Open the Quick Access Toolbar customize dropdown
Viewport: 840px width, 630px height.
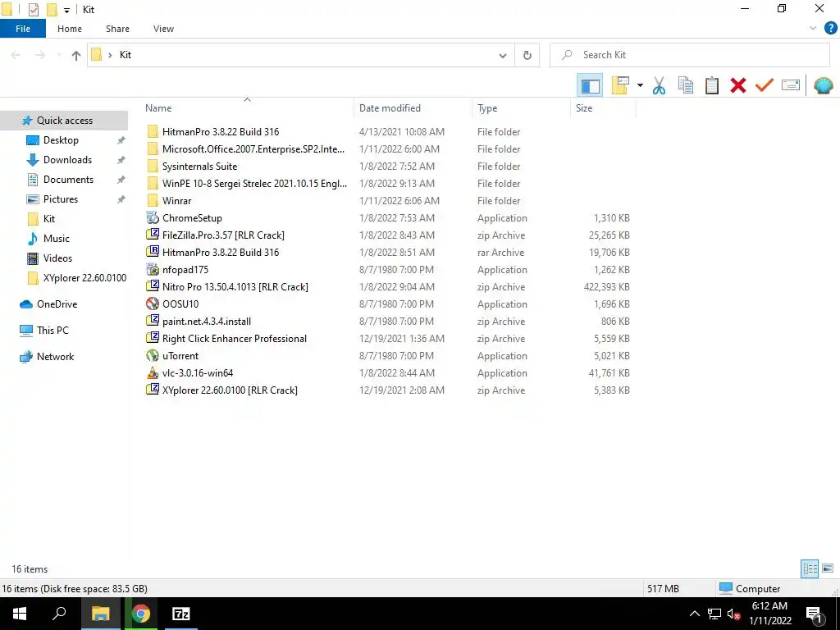coord(66,10)
